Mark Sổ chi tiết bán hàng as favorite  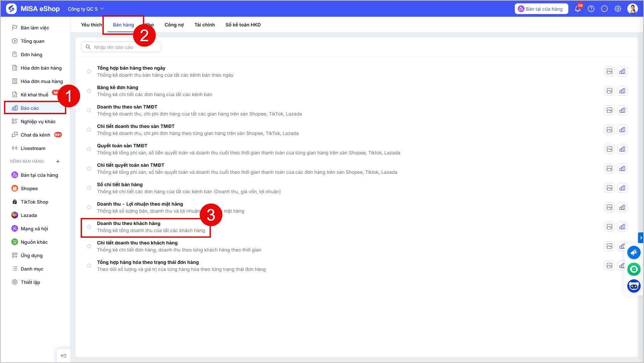coord(89,188)
